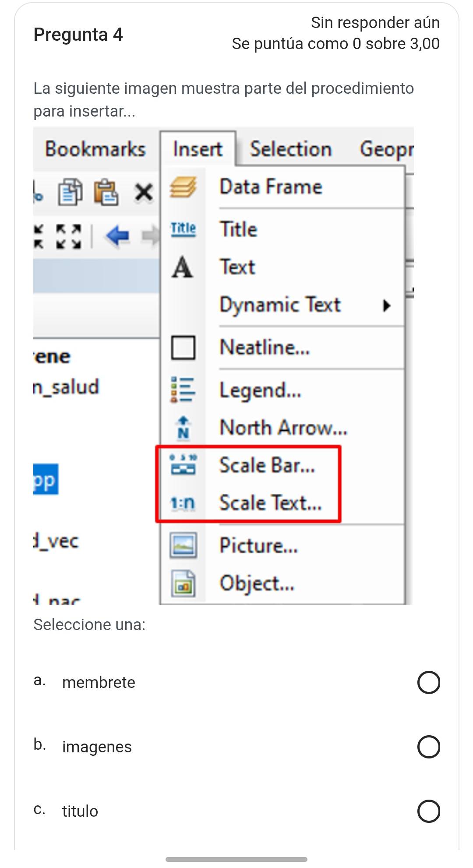The width and height of the screenshot is (473, 868).
Task: Click the underlined Title icon
Action: (x=183, y=229)
